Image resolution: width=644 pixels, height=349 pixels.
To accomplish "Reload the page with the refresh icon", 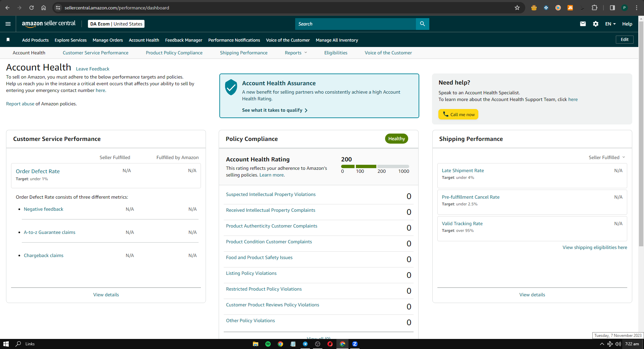I will [32, 8].
